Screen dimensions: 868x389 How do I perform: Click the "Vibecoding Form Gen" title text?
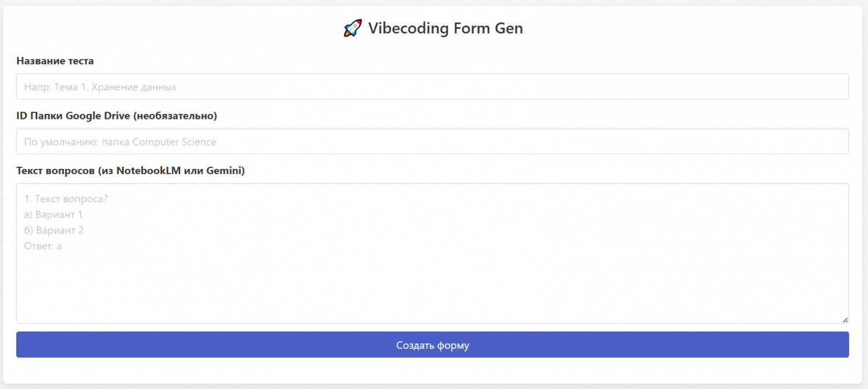click(445, 28)
